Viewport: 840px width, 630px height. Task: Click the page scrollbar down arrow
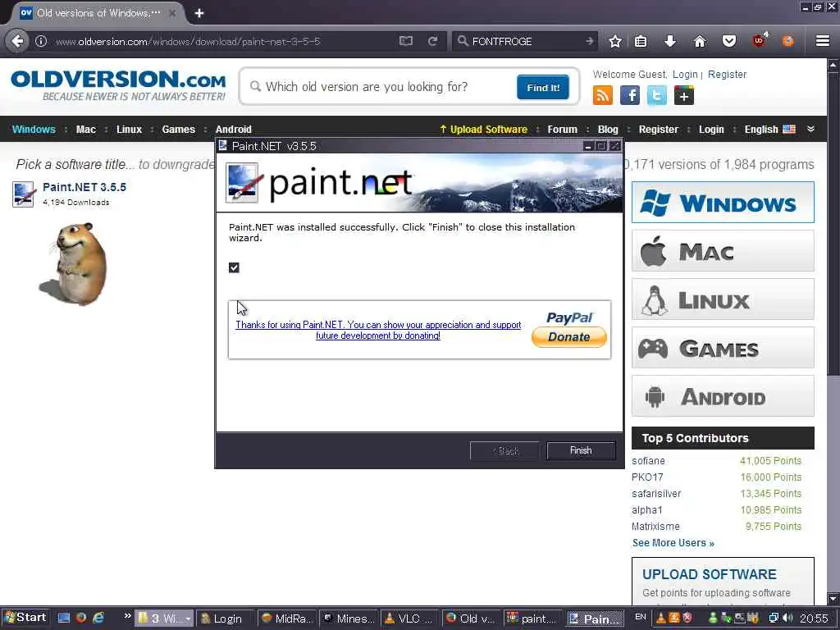(x=833, y=598)
